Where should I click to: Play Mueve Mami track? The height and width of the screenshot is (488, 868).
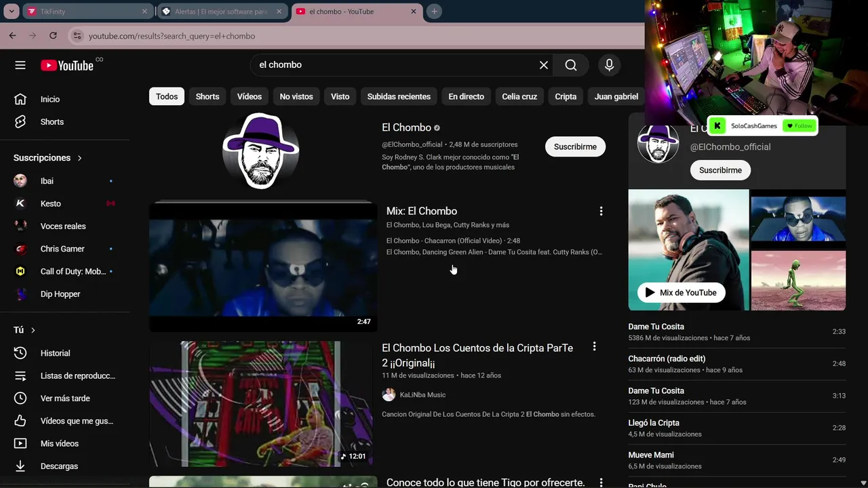[x=737, y=460]
